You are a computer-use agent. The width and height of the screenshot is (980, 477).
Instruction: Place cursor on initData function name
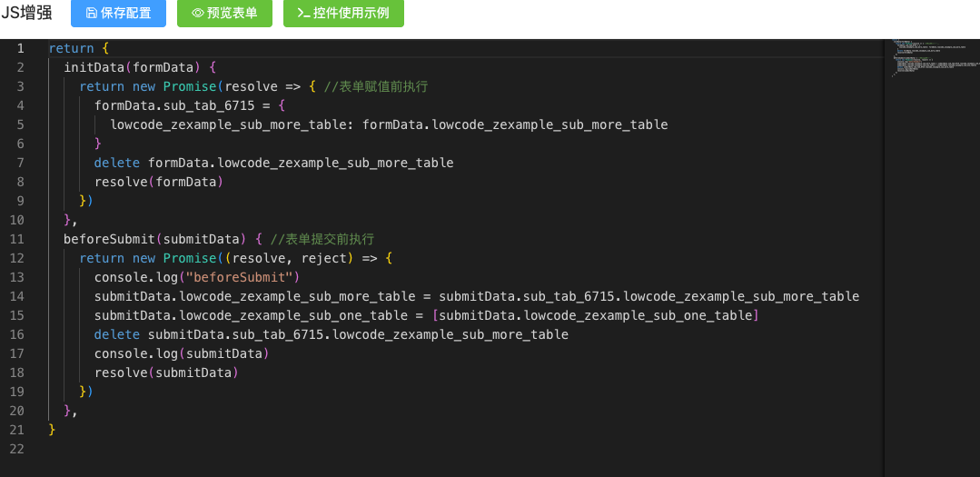point(94,67)
